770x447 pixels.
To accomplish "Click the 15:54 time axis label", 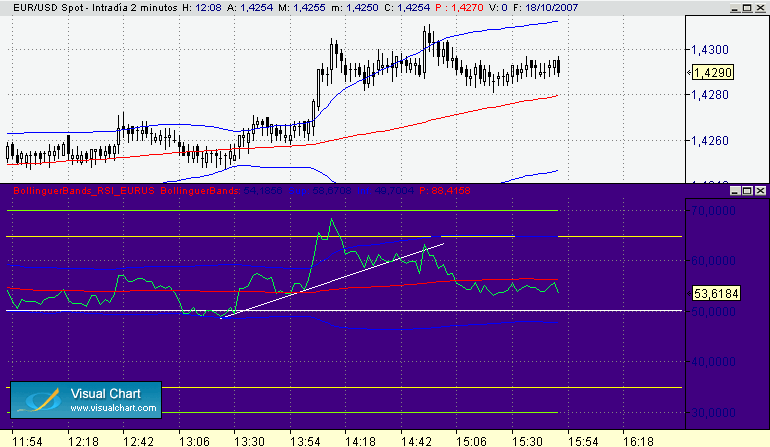I will tap(583, 441).
